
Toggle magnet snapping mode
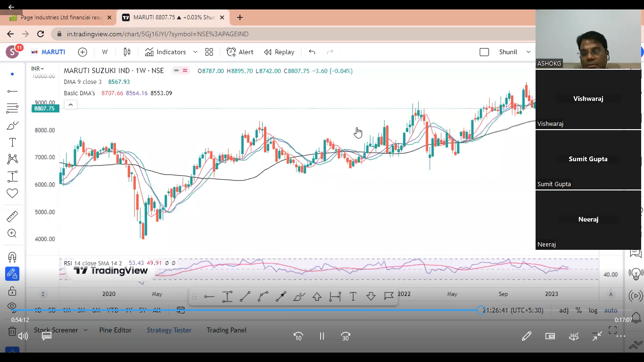[x=12, y=257]
